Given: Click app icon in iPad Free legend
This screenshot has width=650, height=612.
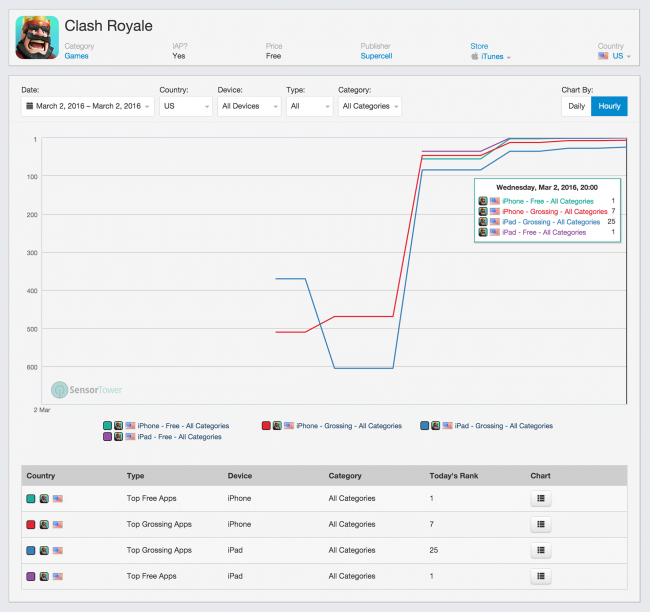Looking at the screenshot, I should point(119,437).
